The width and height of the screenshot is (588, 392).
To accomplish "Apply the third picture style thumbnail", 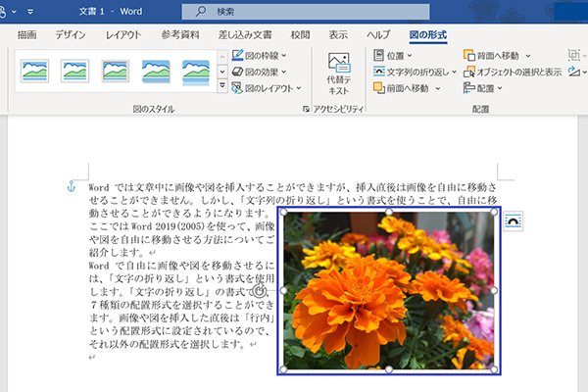I will (115, 71).
